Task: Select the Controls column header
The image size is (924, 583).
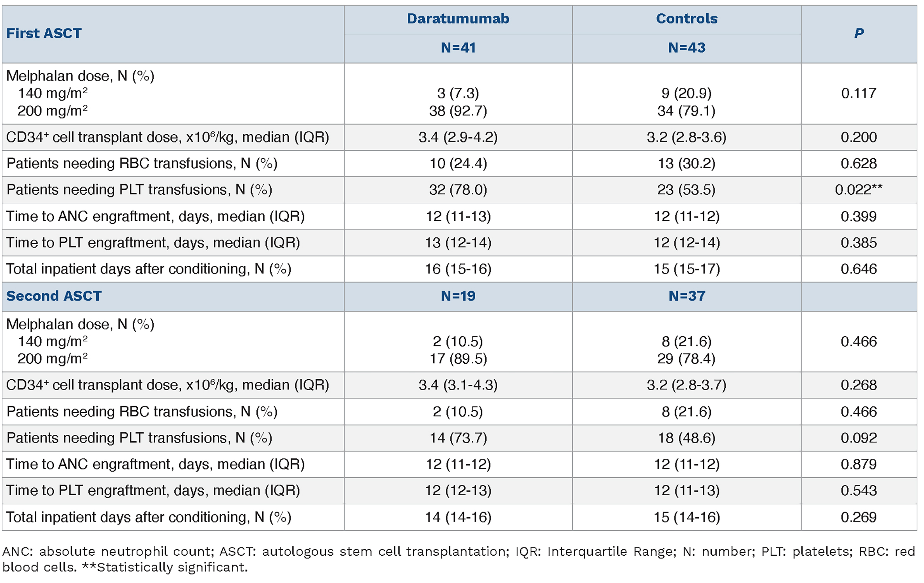Action: [x=686, y=19]
